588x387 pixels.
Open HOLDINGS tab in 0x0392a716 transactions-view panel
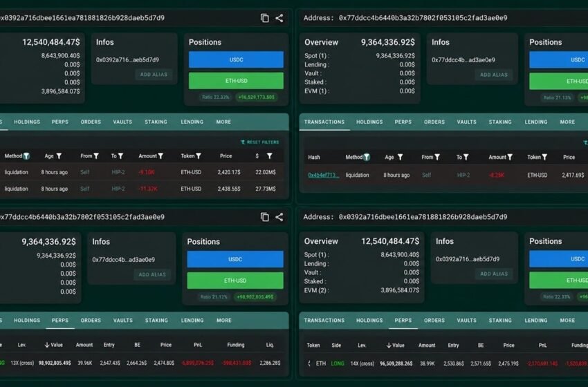click(27, 122)
